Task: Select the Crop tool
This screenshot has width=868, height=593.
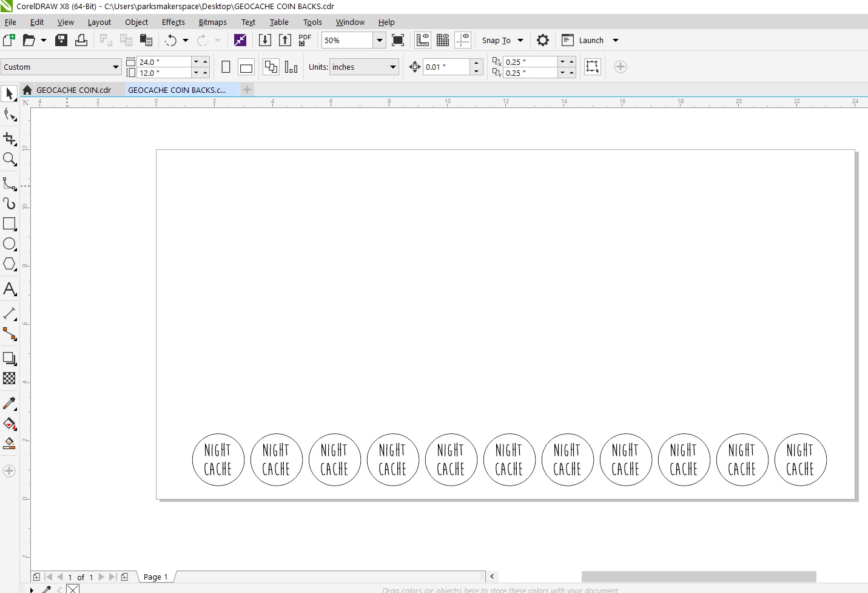Action: click(9, 138)
